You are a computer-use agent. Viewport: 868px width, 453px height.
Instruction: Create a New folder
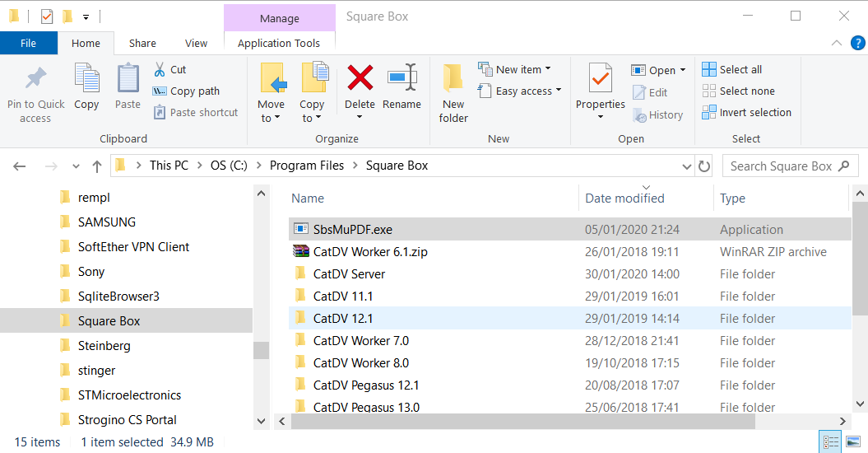click(x=453, y=93)
